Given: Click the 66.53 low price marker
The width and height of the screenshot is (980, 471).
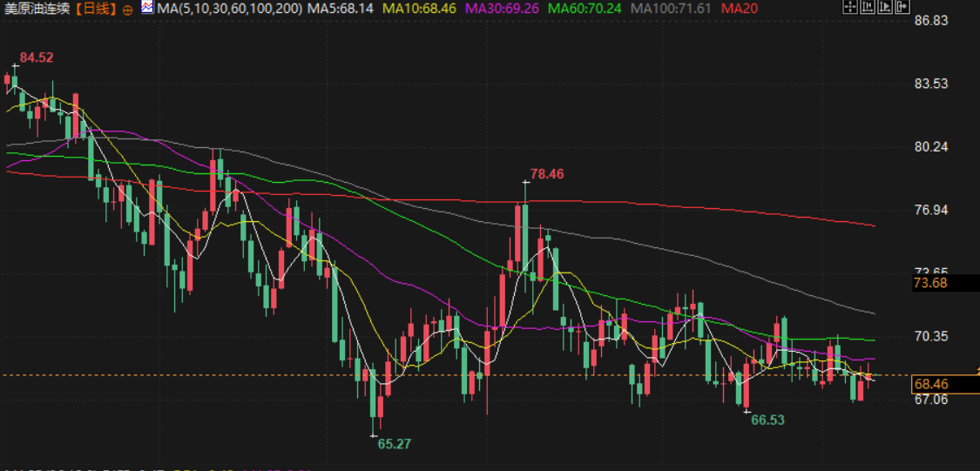Looking at the screenshot, I should pyautogui.click(x=767, y=420).
